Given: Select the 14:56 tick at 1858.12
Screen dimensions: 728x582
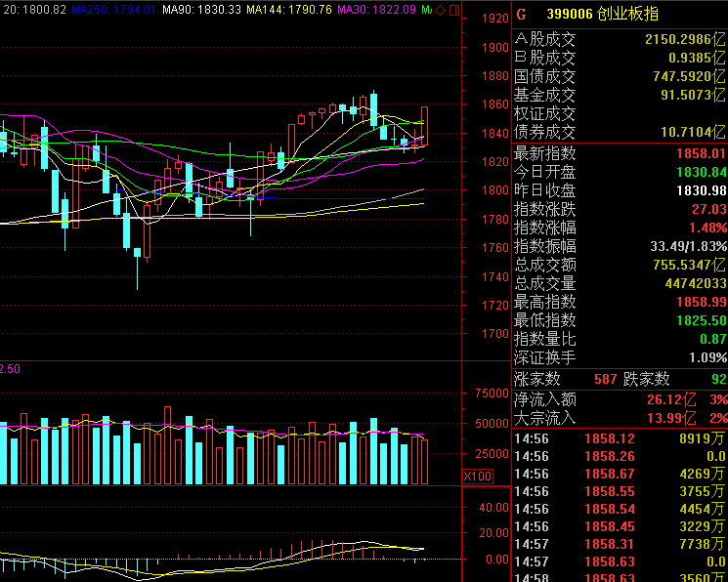Looking at the screenshot, I should click(x=620, y=439).
